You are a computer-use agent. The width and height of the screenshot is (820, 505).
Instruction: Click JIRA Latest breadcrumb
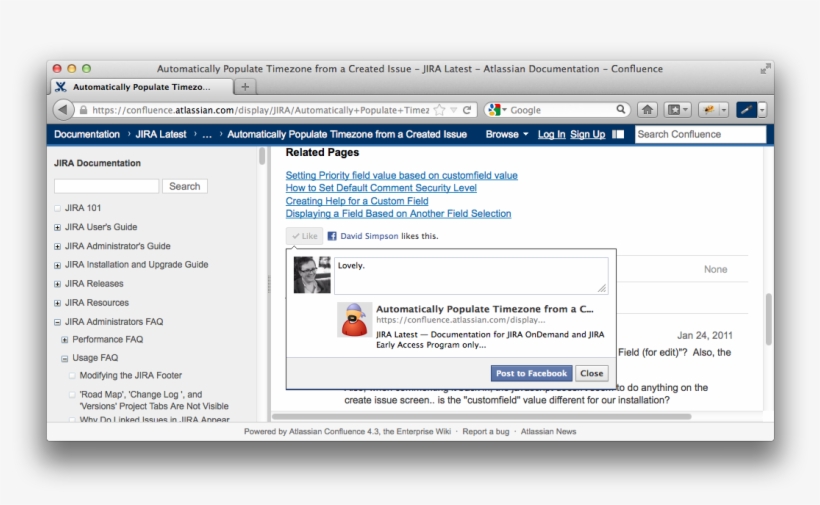click(161, 134)
